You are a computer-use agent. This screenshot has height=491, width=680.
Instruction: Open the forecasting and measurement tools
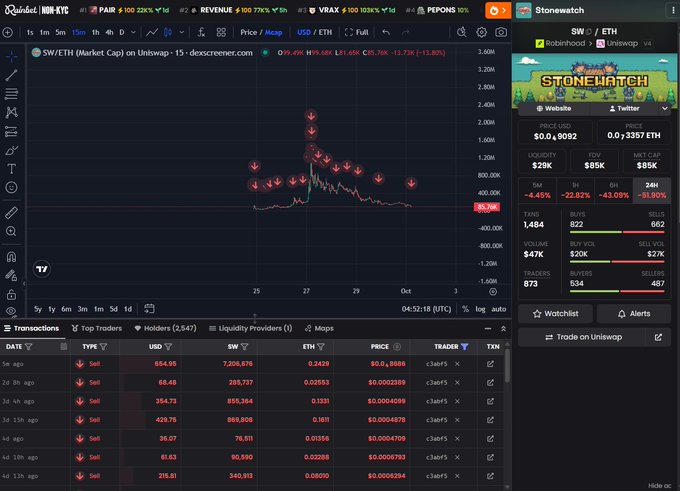(x=12, y=131)
